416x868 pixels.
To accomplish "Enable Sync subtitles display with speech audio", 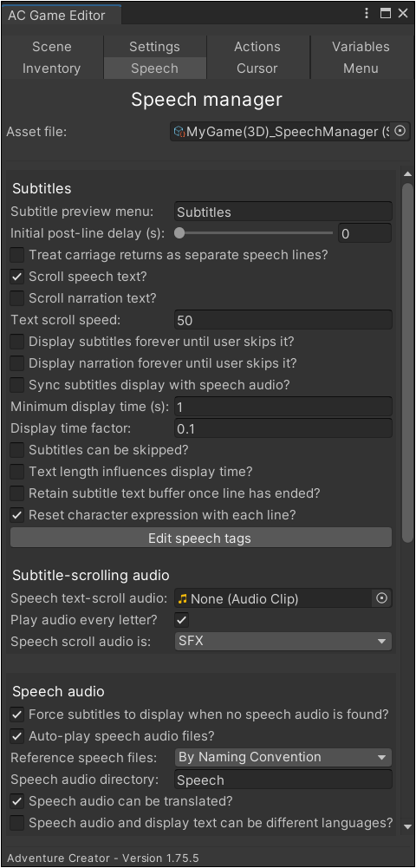I will coord(17,385).
